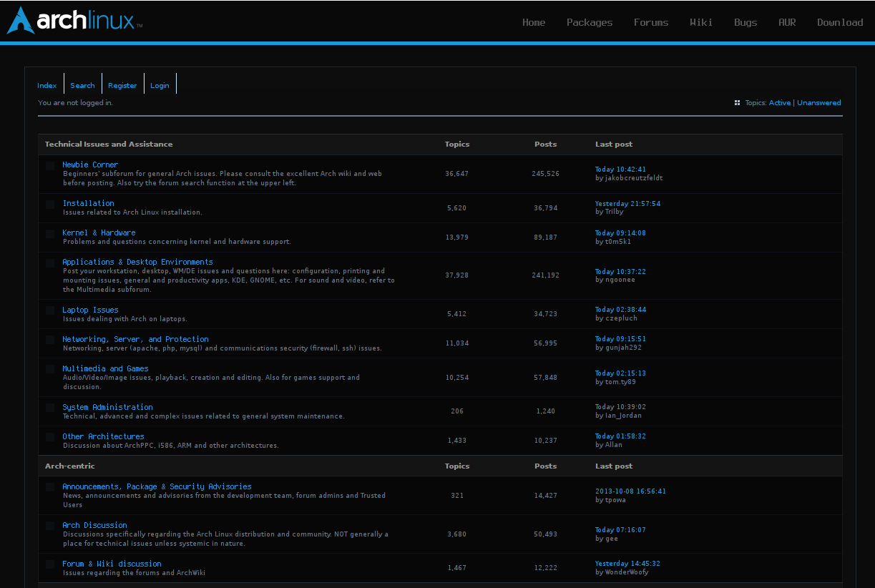Click the System Administration forum status icon
The height and width of the screenshot is (588, 875).
pos(50,407)
